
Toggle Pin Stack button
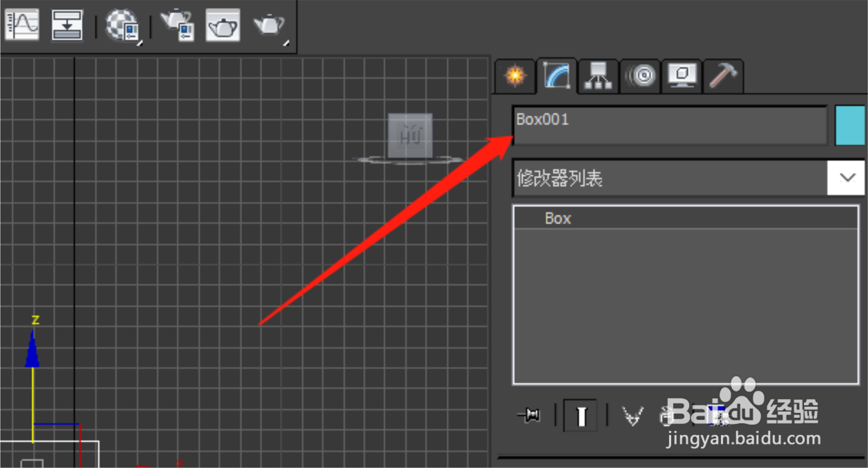coord(529,415)
